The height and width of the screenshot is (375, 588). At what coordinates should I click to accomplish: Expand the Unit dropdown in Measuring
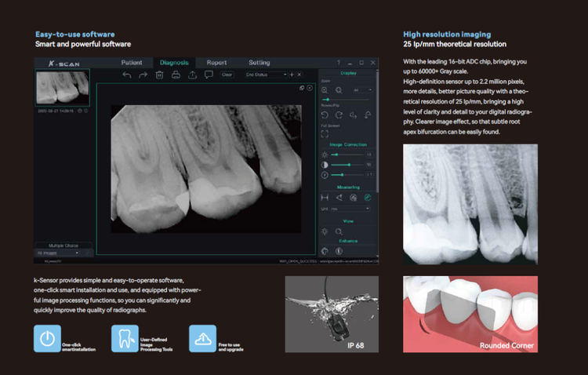coord(350,209)
